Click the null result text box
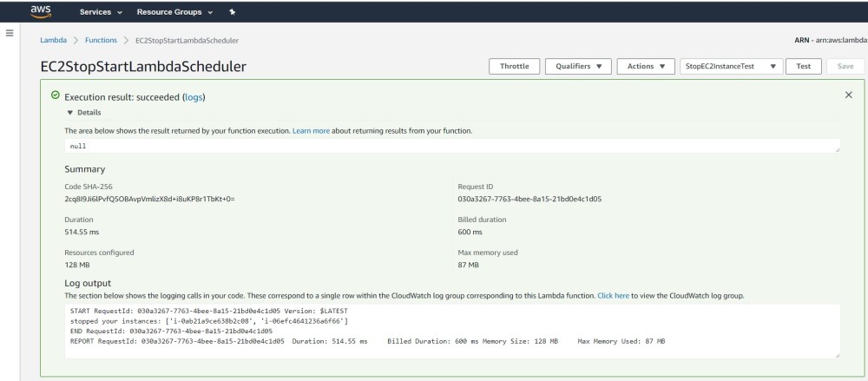Viewport: 868px width, 381px height. tap(452, 146)
